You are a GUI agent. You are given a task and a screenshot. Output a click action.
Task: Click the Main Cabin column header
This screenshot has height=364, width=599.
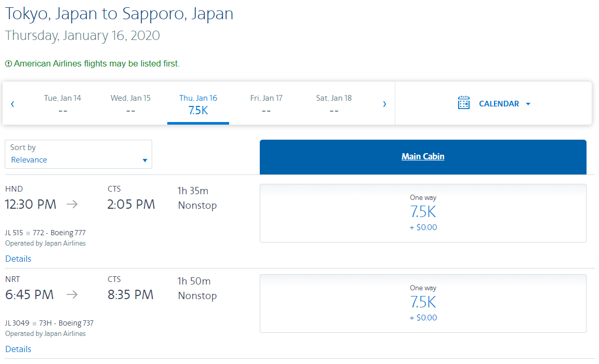pos(422,156)
